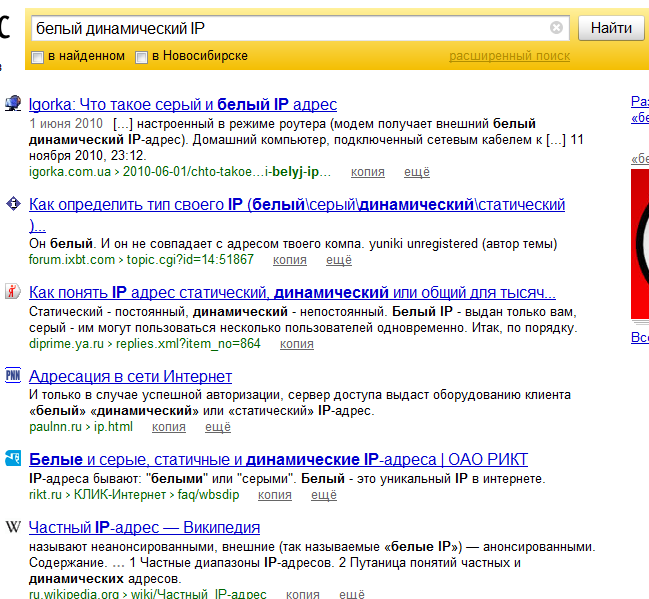Open "копия" for the forum.ixbt.com result
This screenshot has height=599, width=649.
tap(290, 260)
